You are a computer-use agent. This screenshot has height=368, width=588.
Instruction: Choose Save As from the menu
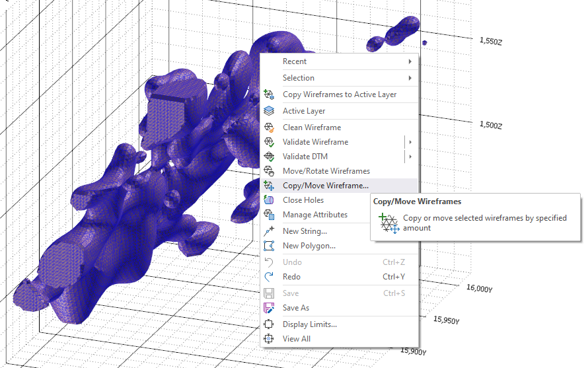[295, 308]
